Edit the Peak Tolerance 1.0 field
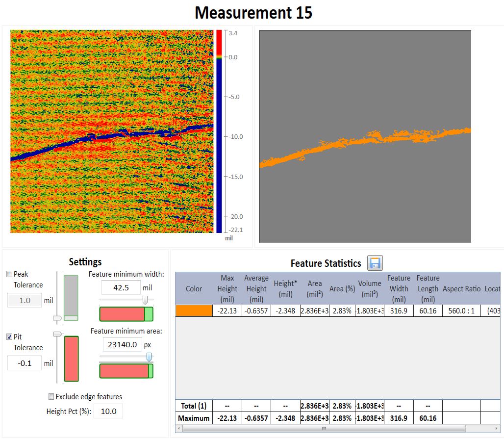The height and width of the screenshot is (439, 504). 25,300
